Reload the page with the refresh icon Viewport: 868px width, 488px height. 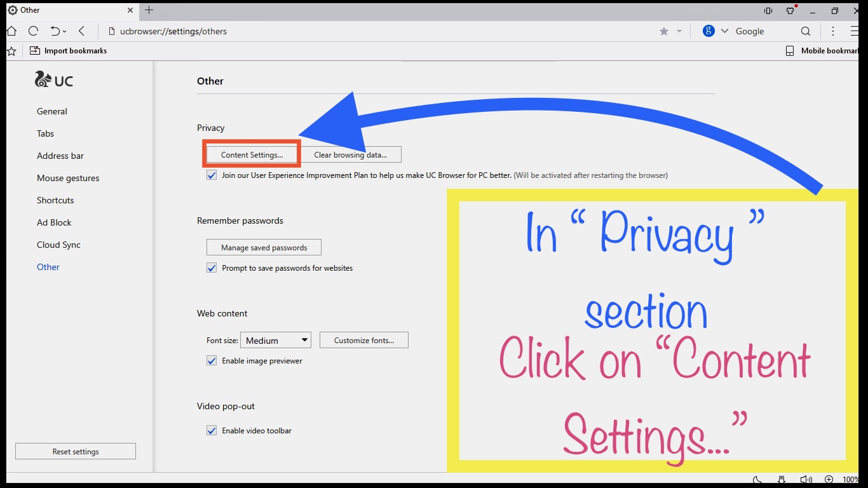click(33, 30)
